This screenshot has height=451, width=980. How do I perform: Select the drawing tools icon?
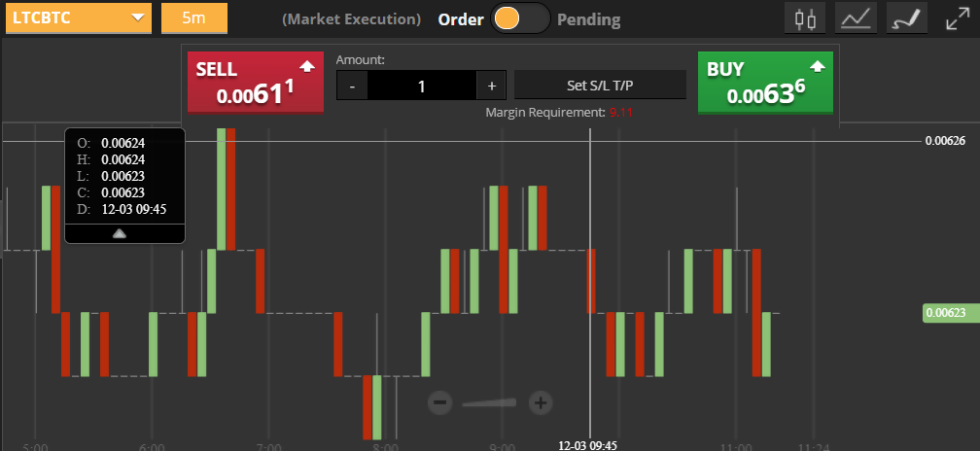906,18
